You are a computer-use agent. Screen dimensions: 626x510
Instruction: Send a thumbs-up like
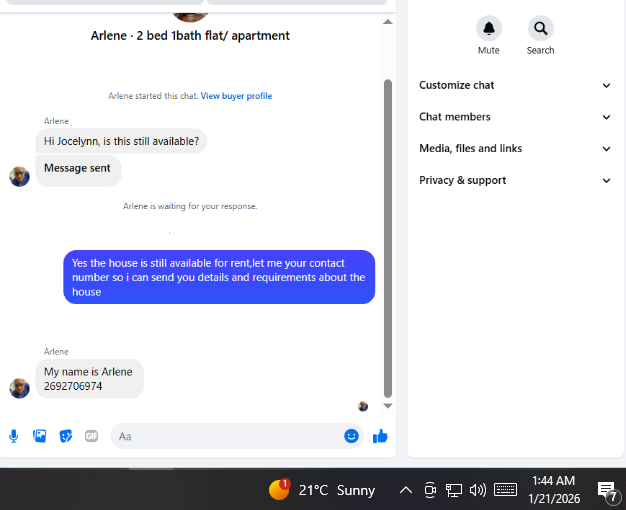click(380, 436)
